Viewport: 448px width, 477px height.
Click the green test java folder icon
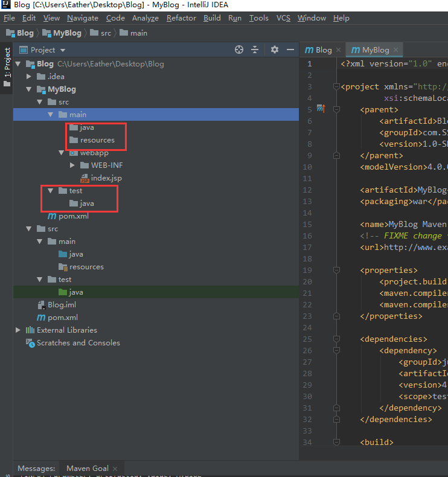(x=63, y=292)
